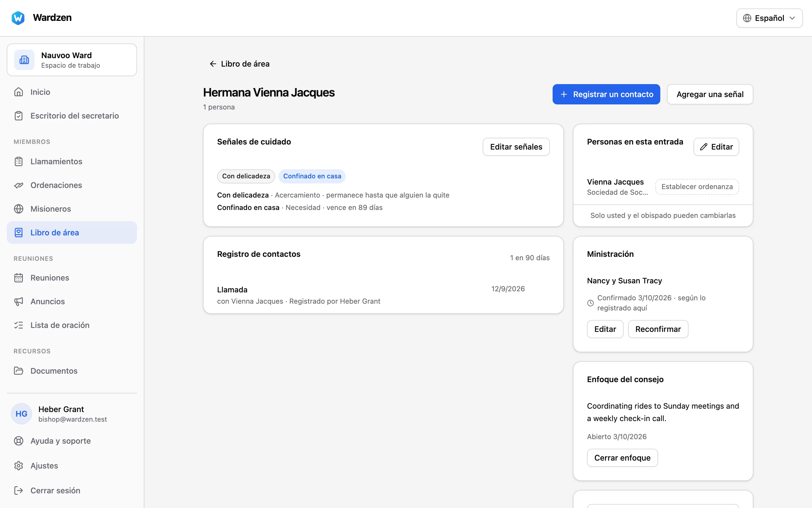This screenshot has width=812, height=508.
Task: Click the HG user avatar
Action: pyautogui.click(x=21, y=413)
